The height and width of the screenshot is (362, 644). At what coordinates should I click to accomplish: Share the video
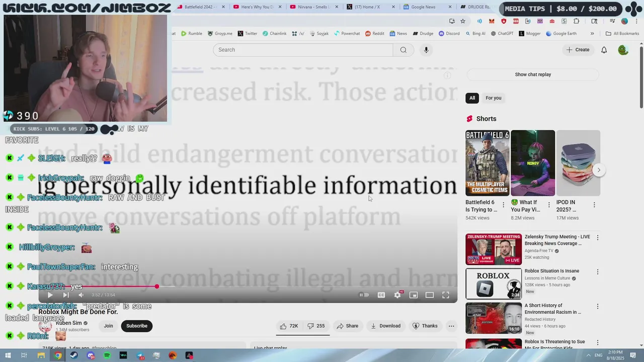pos(348,326)
